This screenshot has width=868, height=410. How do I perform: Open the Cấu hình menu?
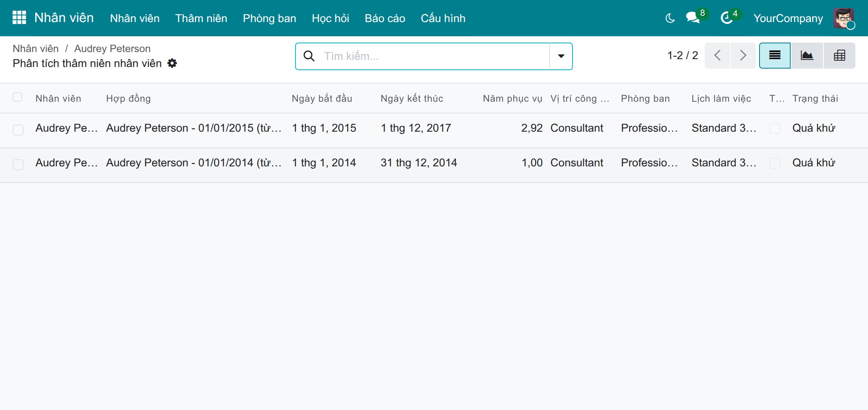click(443, 18)
